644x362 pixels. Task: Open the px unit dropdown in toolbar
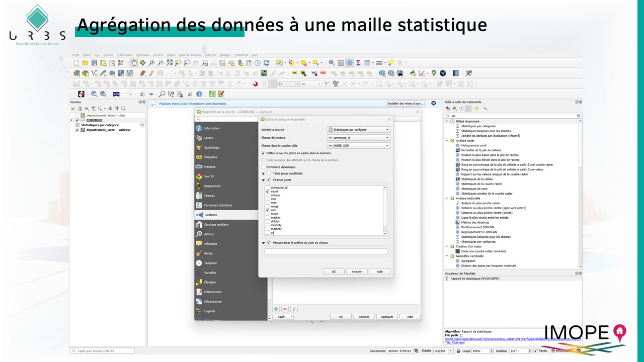311,84
